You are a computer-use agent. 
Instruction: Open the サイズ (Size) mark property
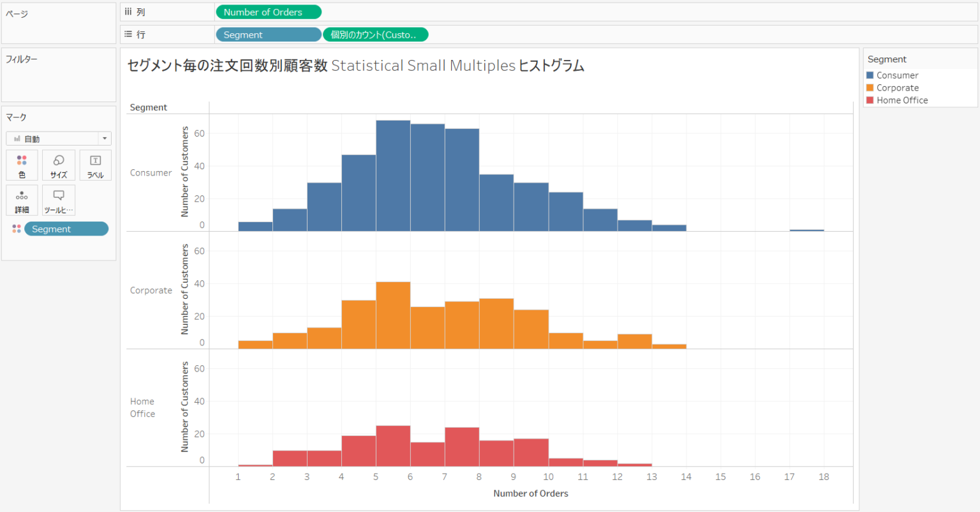58,165
